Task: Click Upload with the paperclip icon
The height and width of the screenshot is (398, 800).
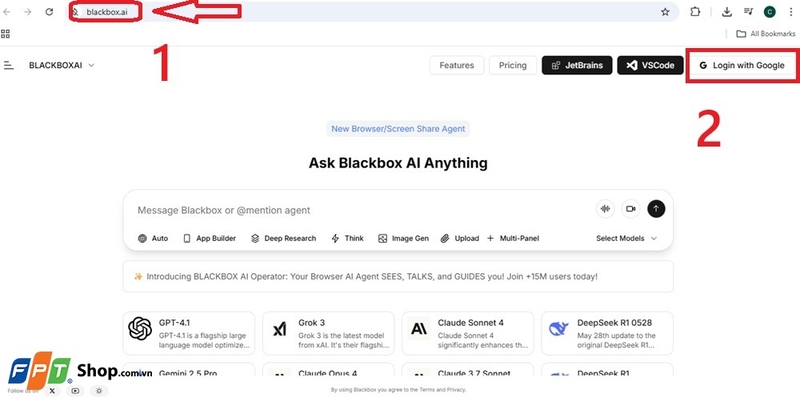Action: pos(460,238)
